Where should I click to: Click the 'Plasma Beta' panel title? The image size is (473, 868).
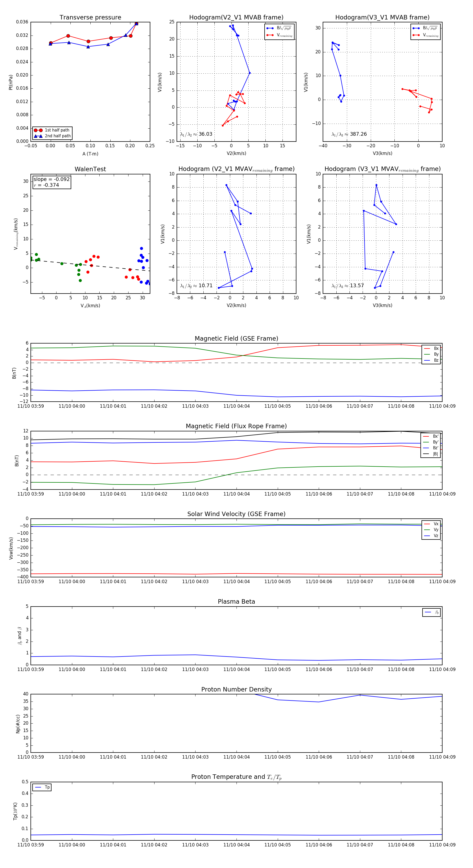pos(236,602)
